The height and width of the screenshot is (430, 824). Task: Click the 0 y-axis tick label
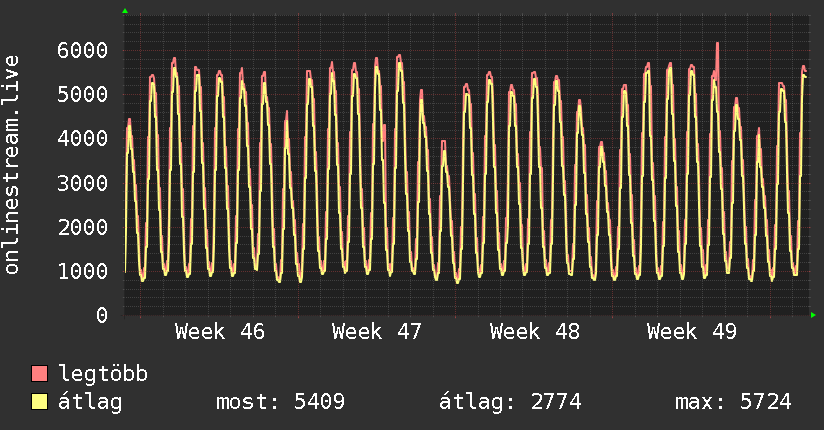point(101,315)
